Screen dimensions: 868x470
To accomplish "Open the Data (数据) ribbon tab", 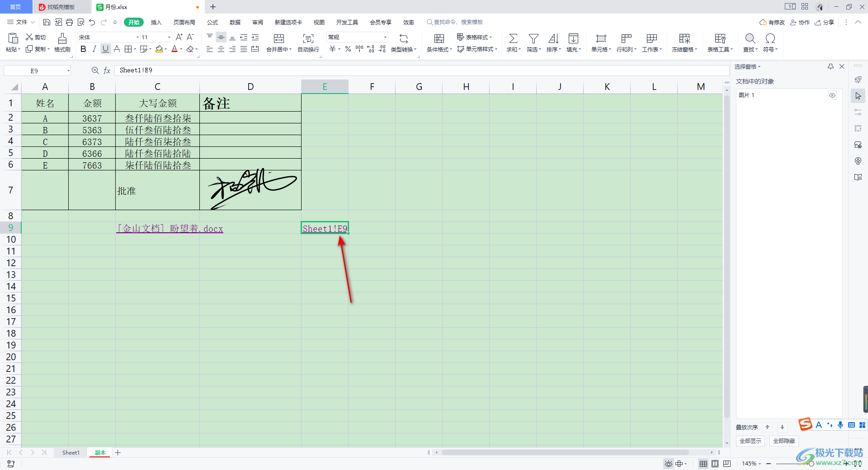I will tap(235, 22).
